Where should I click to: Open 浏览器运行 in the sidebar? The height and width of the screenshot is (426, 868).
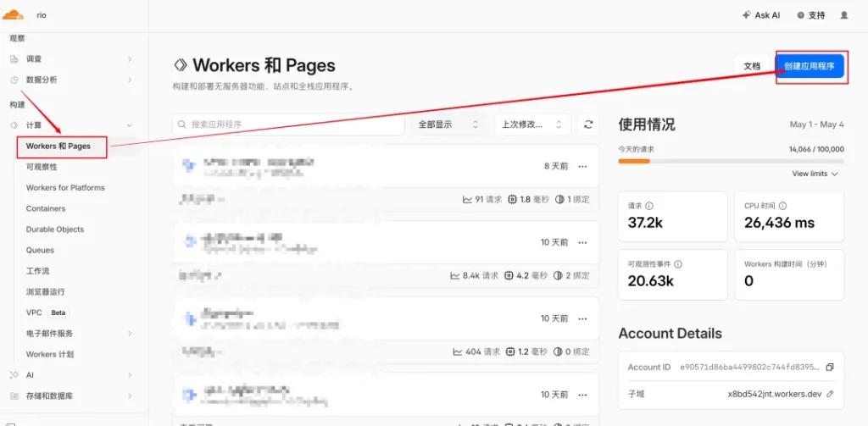click(x=46, y=291)
